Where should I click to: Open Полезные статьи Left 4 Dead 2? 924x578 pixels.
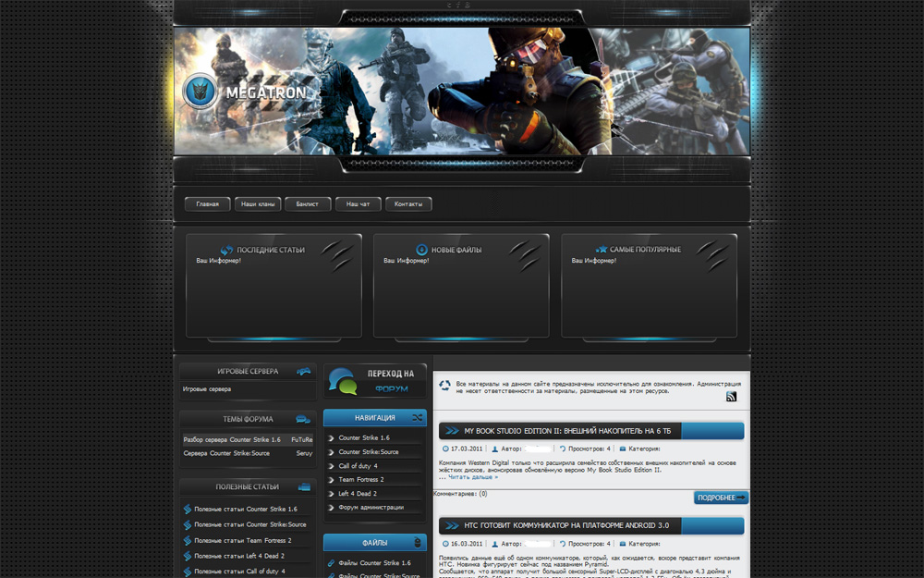point(239,556)
